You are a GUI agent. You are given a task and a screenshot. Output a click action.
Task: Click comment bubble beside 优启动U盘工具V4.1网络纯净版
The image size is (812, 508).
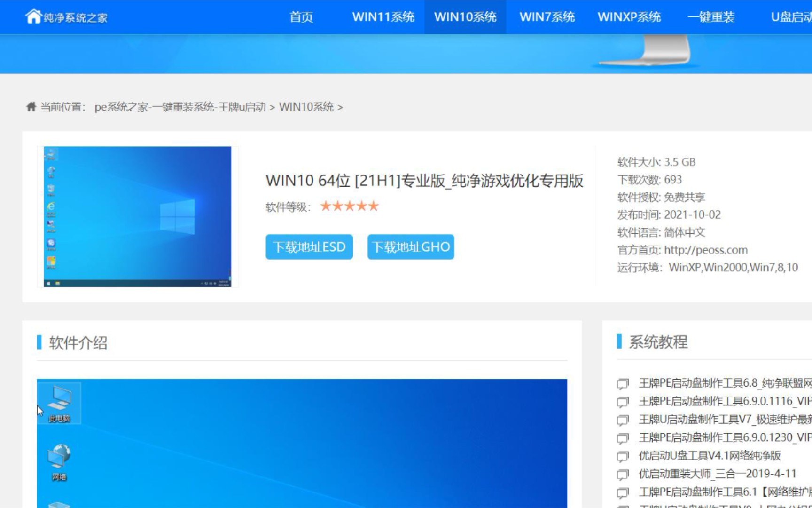(x=623, y=455)
